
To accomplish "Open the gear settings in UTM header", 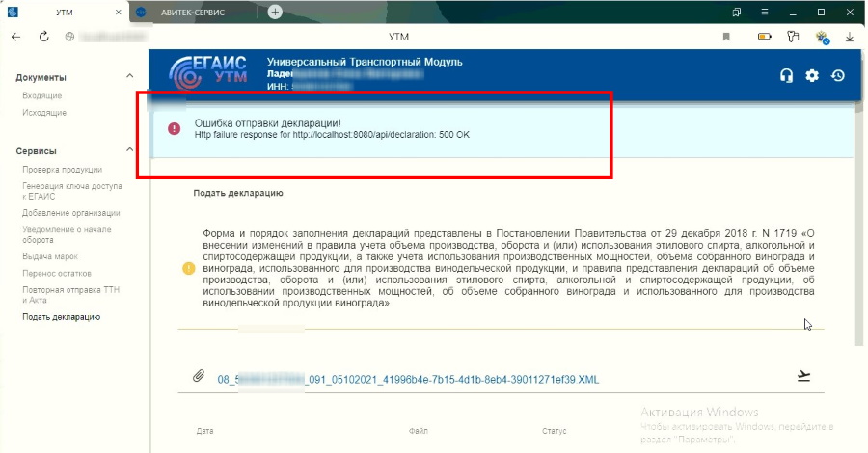I will click(x=811, y=75).
